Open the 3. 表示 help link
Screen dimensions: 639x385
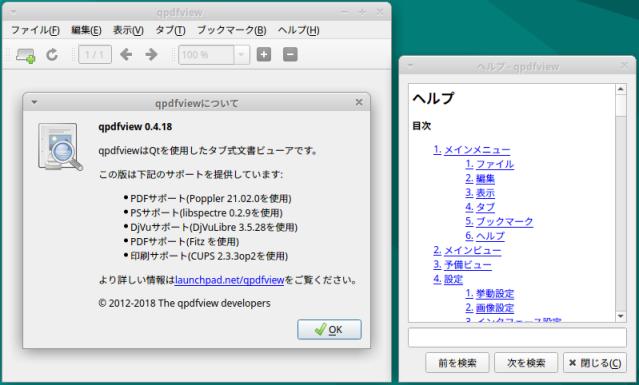coord(480,193)
